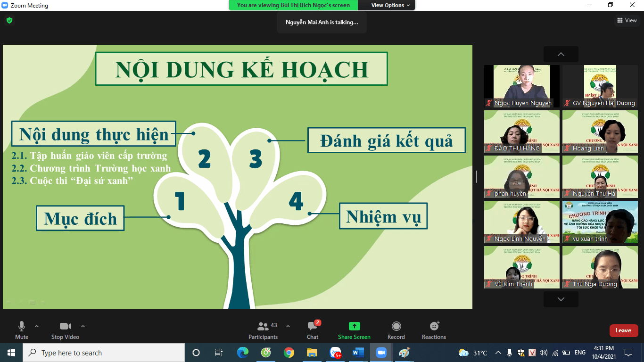Open the Chat panel
This screenshot has width=644, height=362.
[313, 330]
